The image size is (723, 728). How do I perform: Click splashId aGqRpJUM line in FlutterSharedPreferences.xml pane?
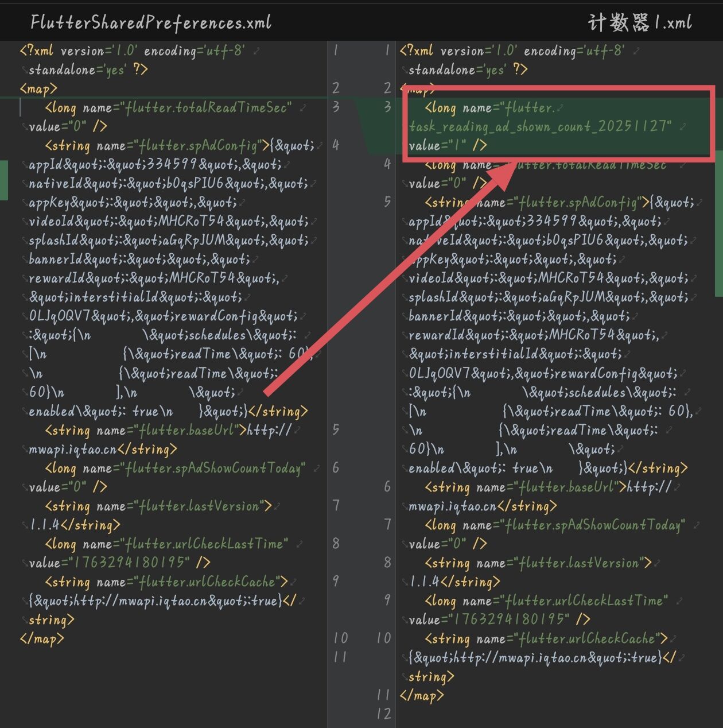(x=169, y=240)
